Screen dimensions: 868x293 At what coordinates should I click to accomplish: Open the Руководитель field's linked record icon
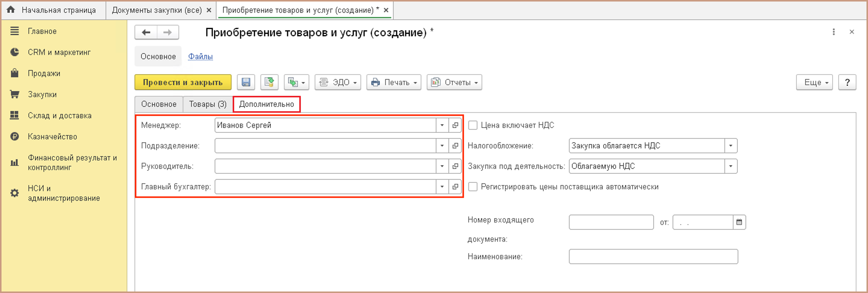[455, 166]
